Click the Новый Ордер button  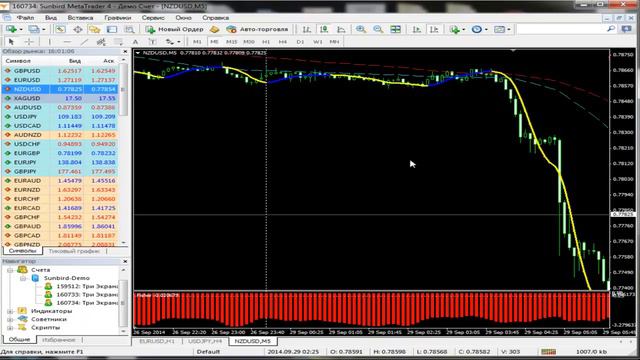(174, 29)
